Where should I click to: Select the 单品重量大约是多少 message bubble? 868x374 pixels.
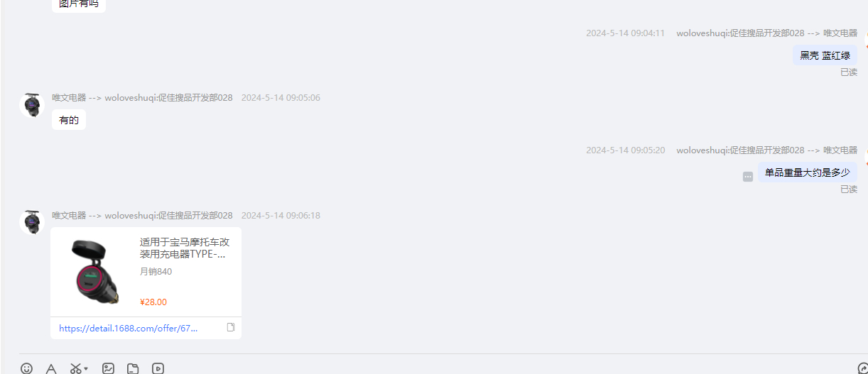(807, 172)
